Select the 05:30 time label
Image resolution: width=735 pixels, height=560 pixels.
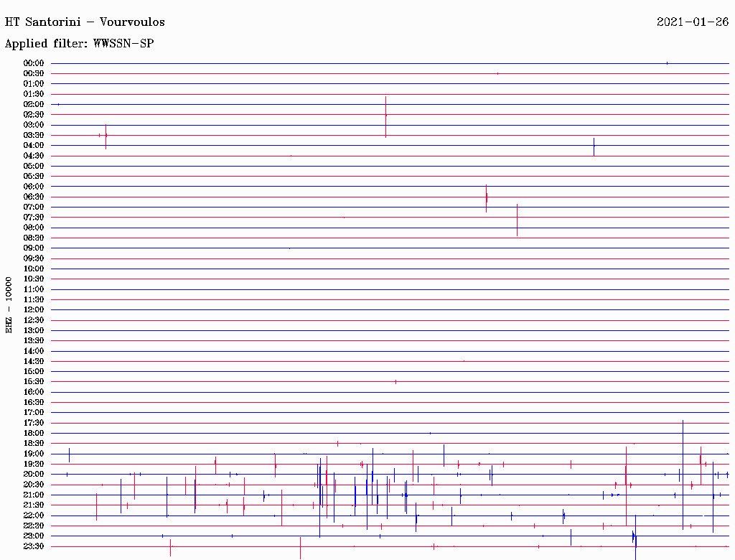point(34,176)
